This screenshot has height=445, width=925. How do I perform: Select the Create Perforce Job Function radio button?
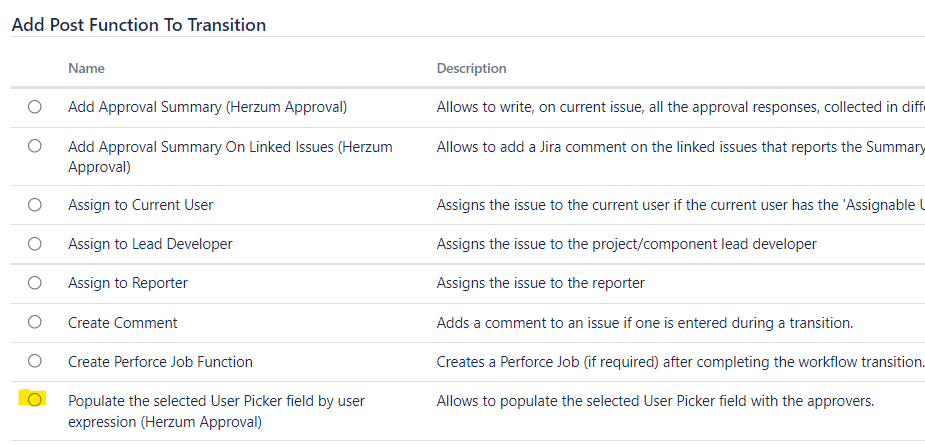click(35, 361)
